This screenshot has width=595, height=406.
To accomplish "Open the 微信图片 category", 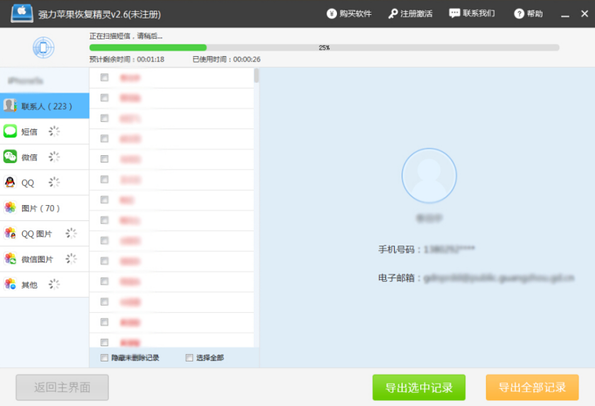I will point(44,259).
